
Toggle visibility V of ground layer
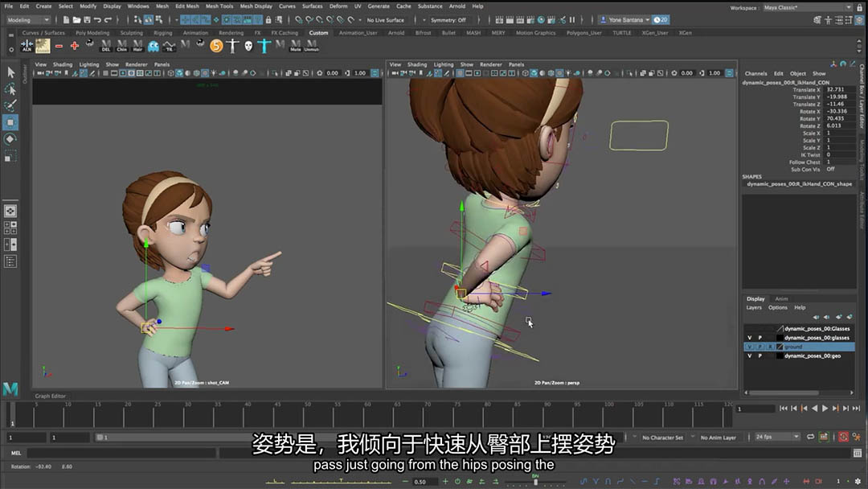[750, 347]
